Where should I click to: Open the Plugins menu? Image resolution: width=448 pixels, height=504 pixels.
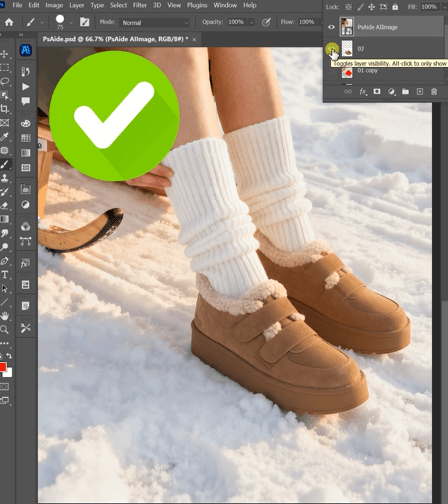[197, 5]
